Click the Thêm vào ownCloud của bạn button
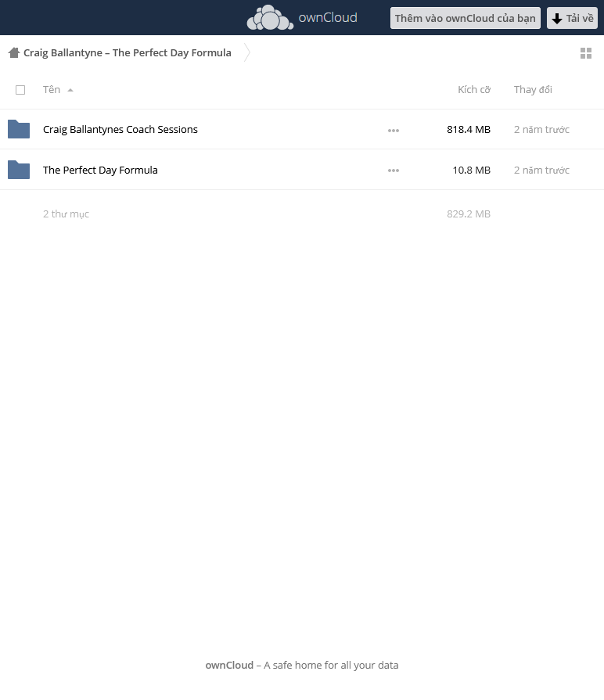Viewport: 604px width, 700px height. [x=466, y=18]
